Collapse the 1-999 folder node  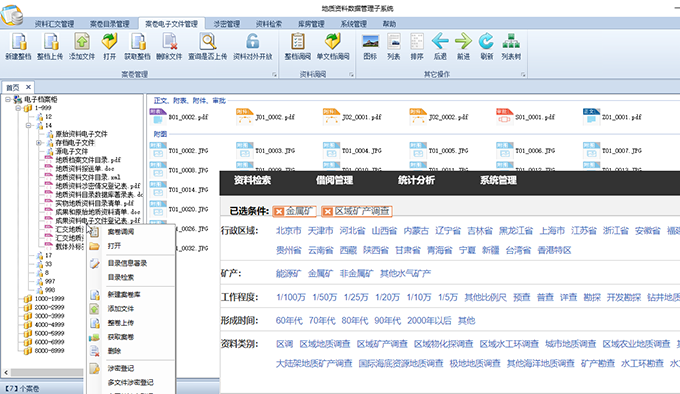(18, 108)
